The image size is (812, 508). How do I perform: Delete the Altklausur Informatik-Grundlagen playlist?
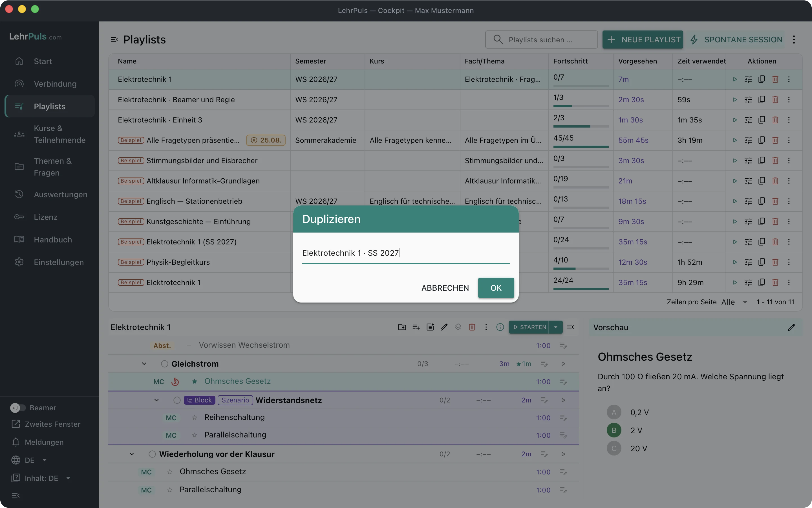775,181
